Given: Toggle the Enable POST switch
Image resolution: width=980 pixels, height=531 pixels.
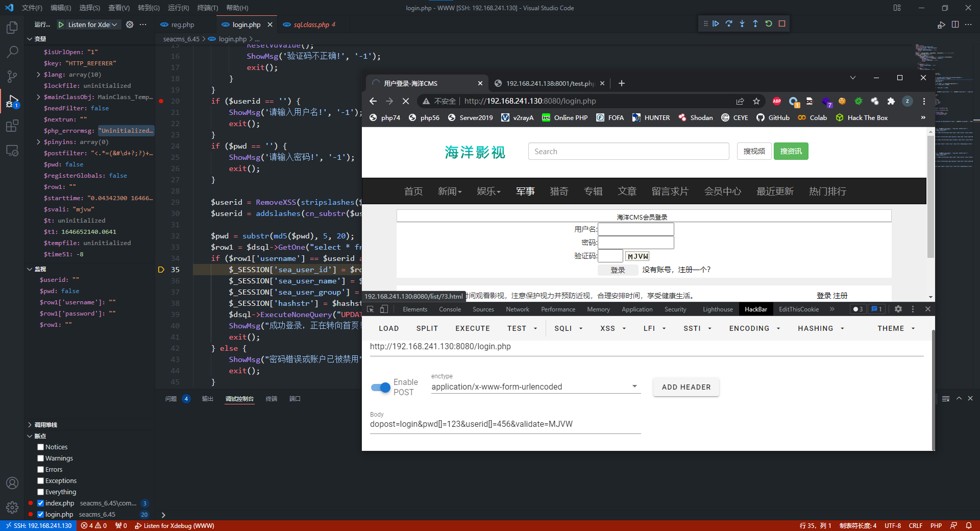Looking at the screenshot, I should pos(381,388).
